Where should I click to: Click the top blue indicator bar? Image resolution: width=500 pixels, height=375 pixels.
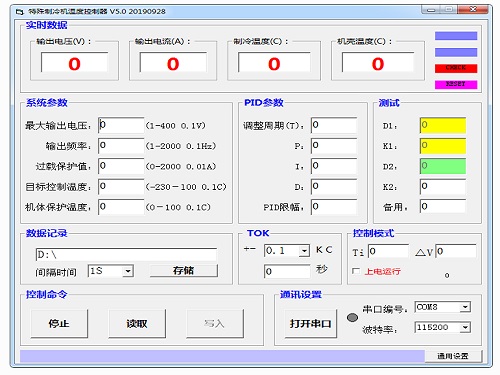point(456,36)
